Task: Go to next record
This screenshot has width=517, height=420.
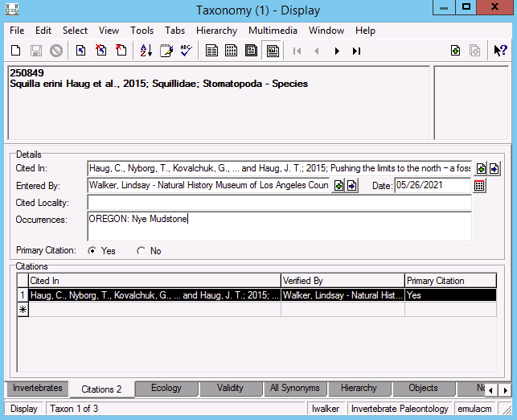Action: [x=337, y=51]
